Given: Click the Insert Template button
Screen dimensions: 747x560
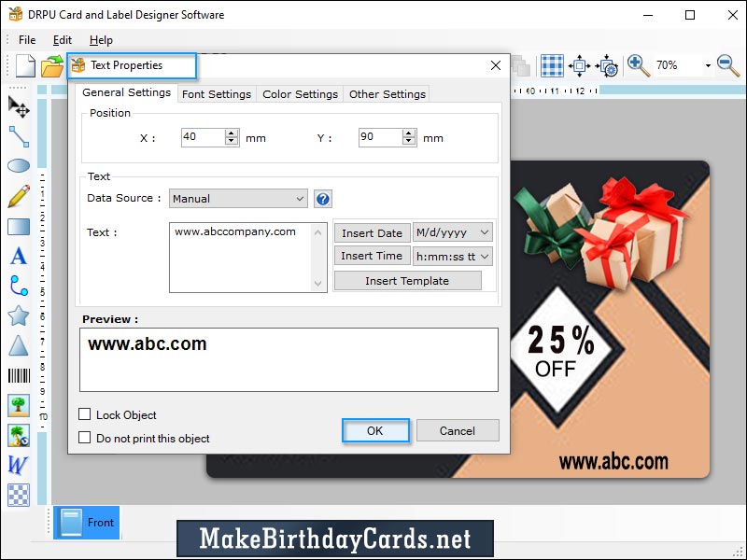Looking at the screenshot, I should (407, 280).
